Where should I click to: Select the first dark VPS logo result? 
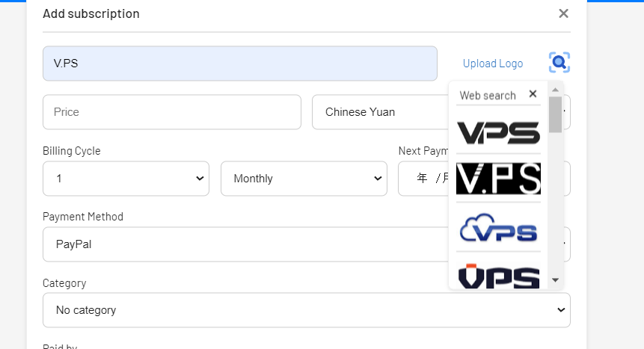click(498, 132)
